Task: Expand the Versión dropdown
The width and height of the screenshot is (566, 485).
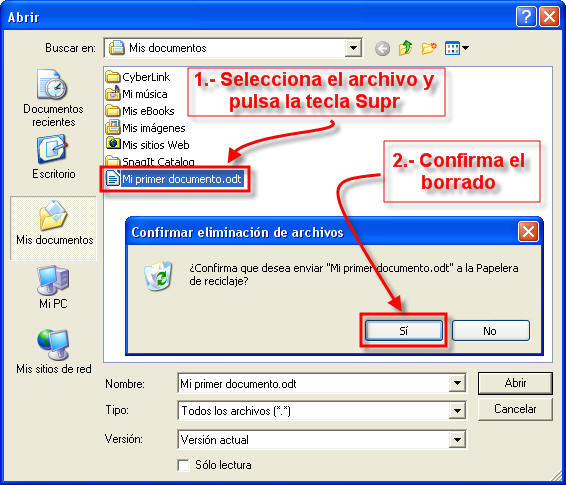Action: 457,440
